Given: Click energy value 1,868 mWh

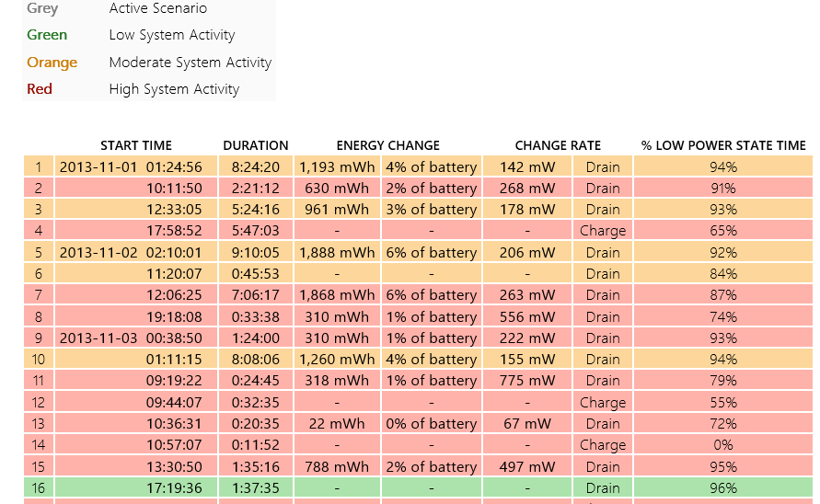Looking at the screenshot, I should (337, 295).
